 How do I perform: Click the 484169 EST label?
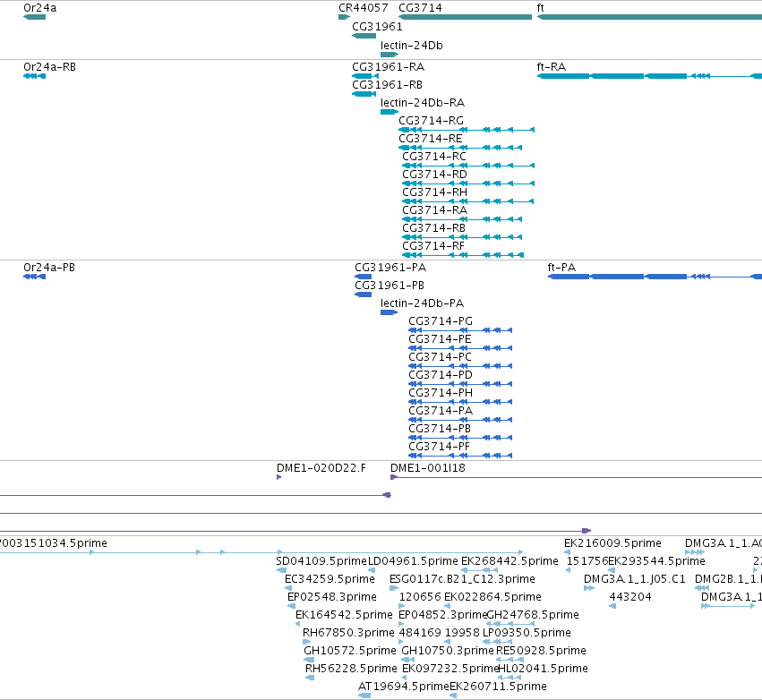420,633
